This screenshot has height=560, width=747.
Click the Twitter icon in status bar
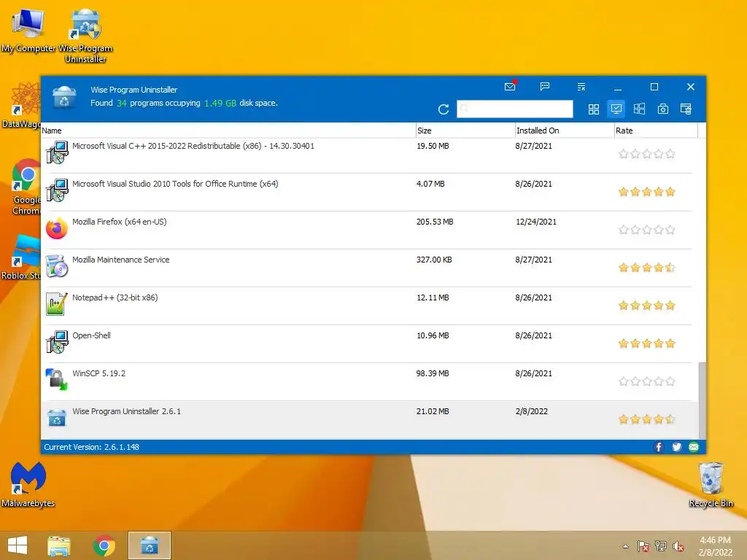coord(676,447)
